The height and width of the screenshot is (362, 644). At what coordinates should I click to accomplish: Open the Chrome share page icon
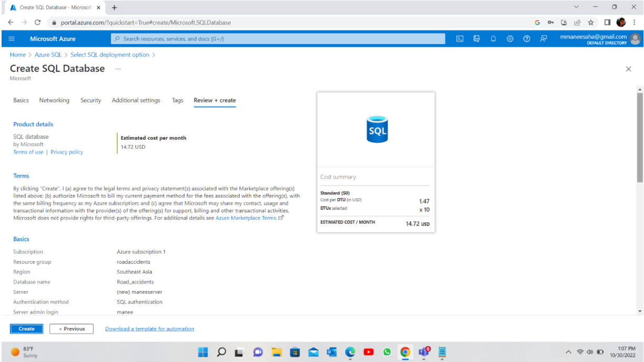(x=577, y=23)
